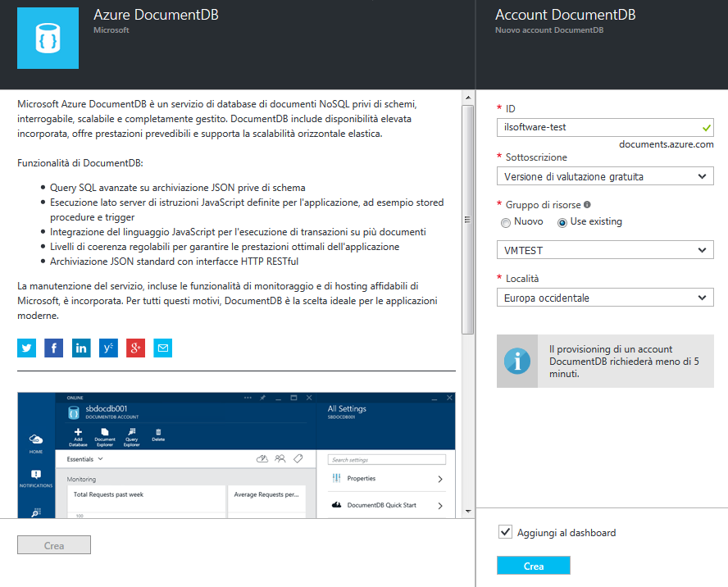Share via email envelope icon
The height and width of the screenshot is (587, 728).
click(163, 348)
